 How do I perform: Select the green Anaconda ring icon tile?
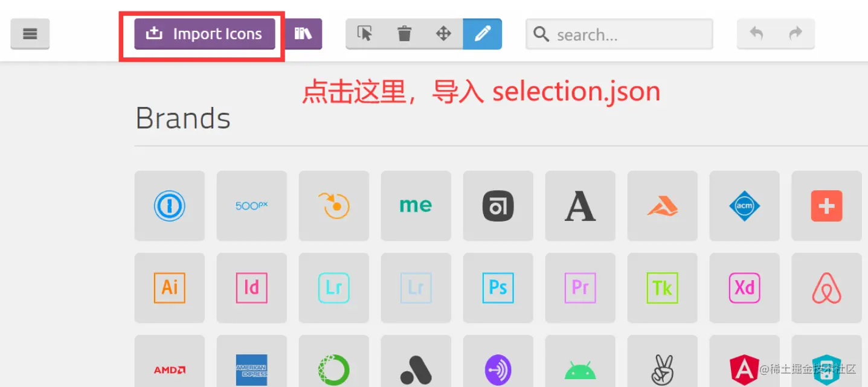[334, 361]
